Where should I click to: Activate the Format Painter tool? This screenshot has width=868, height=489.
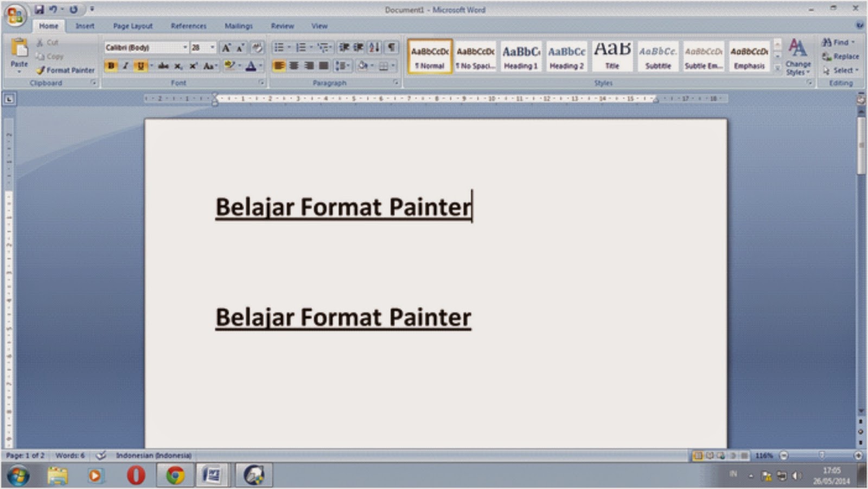66,70
